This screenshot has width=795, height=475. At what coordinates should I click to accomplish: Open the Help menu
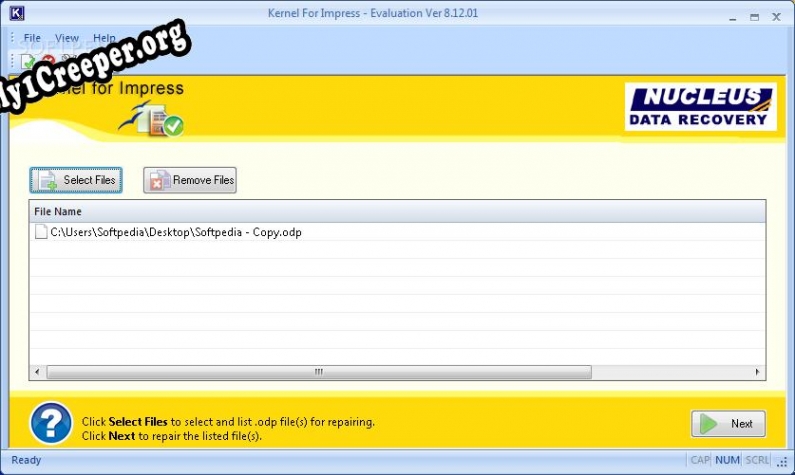[104, 38]
